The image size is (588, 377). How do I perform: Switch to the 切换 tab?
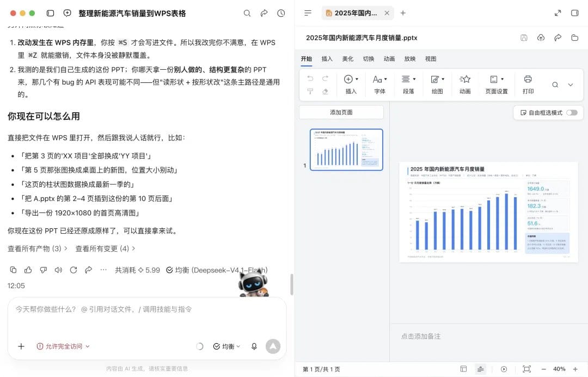(x=369, y=59)
